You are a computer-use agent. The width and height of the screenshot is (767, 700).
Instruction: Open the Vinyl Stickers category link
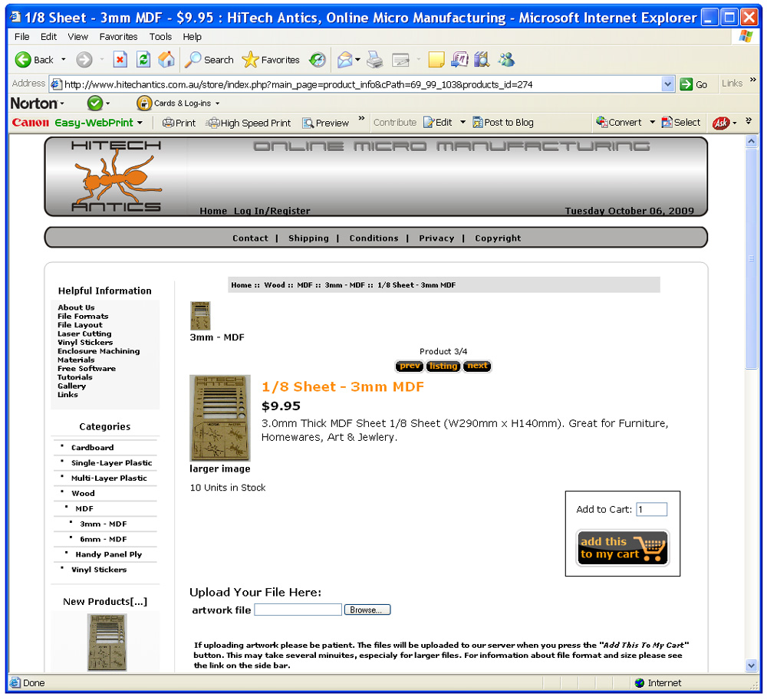point(99,570)
